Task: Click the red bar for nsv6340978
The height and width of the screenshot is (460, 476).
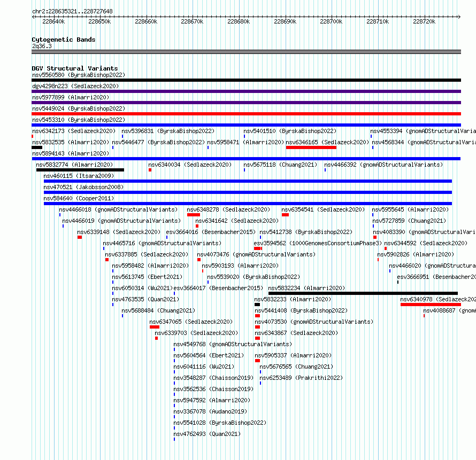Action: point(431,305)
